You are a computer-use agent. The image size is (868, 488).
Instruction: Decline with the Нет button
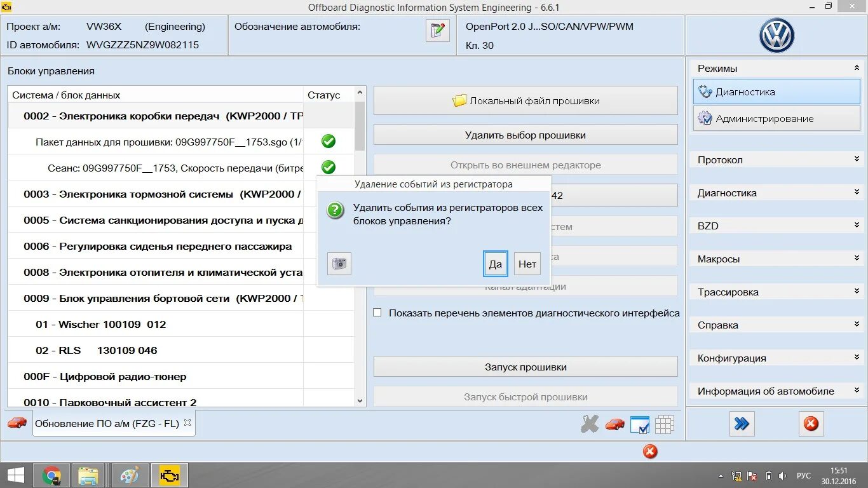click(527, 264)
